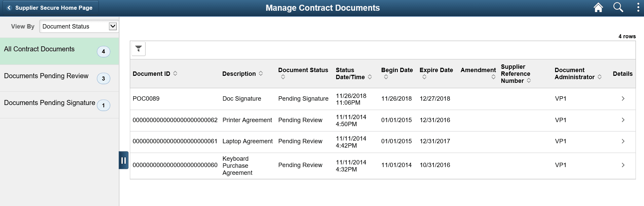Open the global Search icon

tap(618, 7)
